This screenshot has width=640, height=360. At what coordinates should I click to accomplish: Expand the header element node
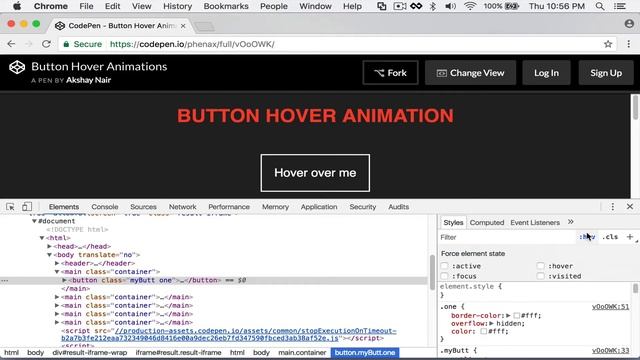point(57,263)
